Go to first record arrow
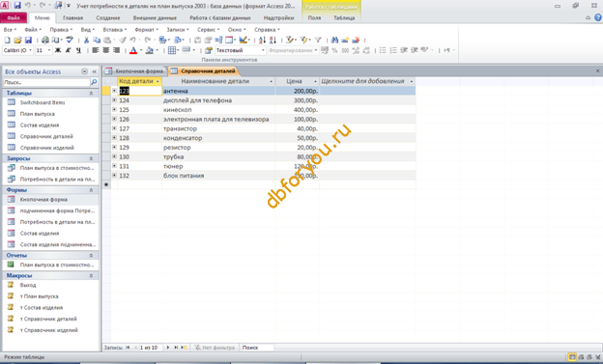Viewport: 603px width, 364px height. pos(128,348)
